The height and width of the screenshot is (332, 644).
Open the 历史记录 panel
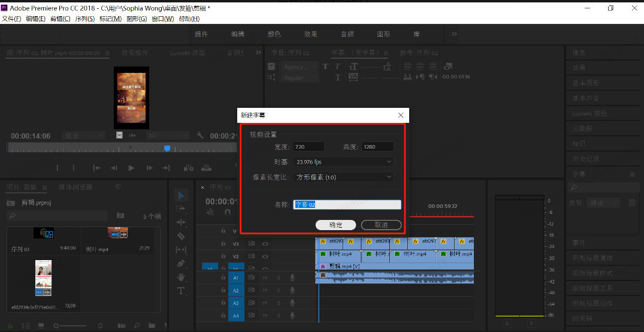(x=586, y=159)
